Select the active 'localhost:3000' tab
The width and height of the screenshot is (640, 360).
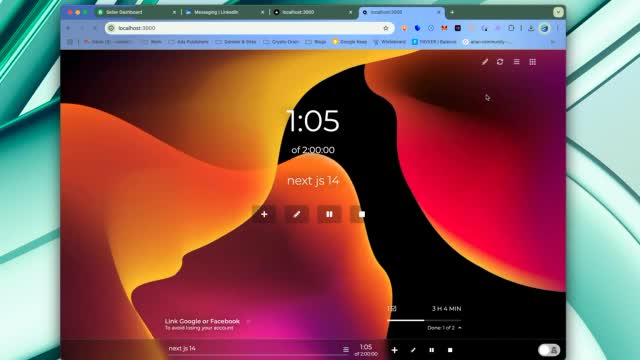point(401,12)
